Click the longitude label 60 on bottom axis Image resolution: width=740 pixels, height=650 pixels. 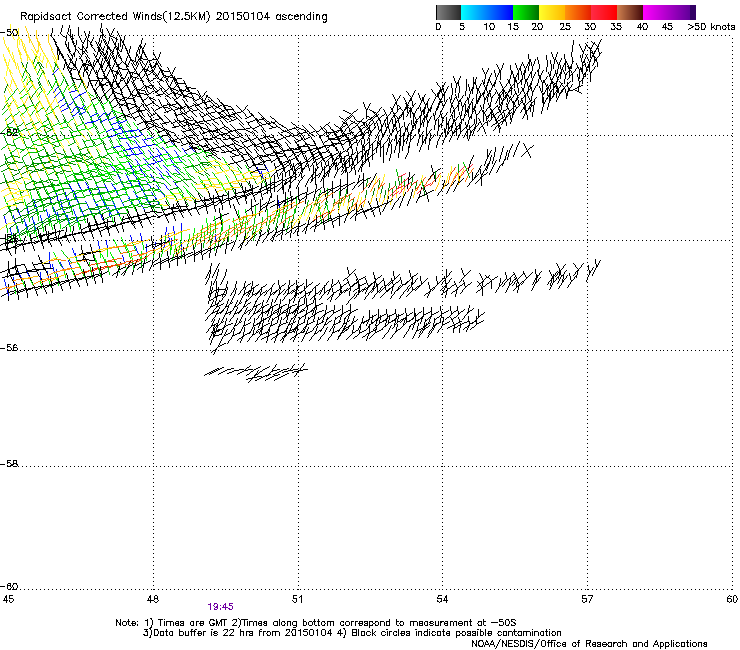coord(732,599)
